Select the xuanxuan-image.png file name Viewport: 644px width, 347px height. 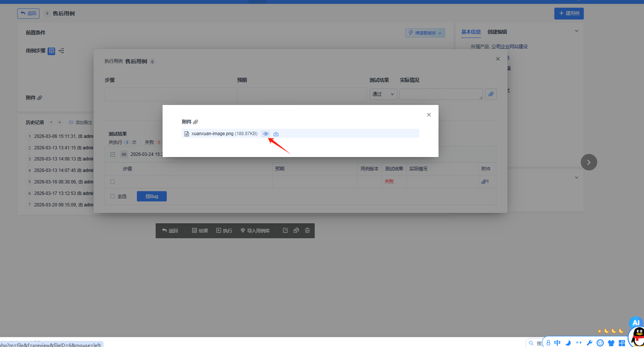coord(212,134)
